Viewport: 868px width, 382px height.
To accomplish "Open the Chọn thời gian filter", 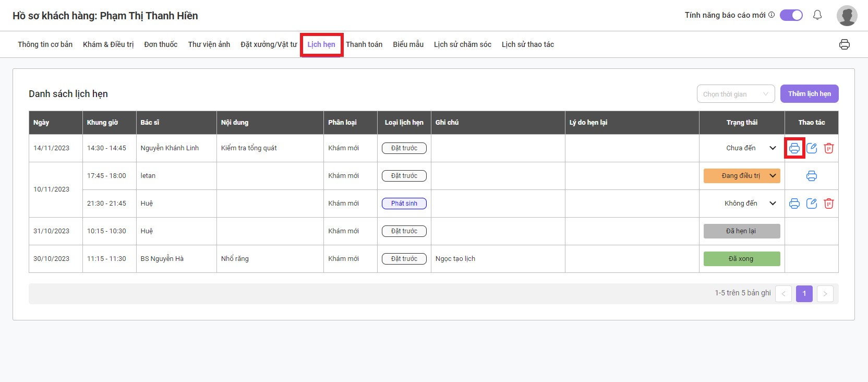I will 735,94.
